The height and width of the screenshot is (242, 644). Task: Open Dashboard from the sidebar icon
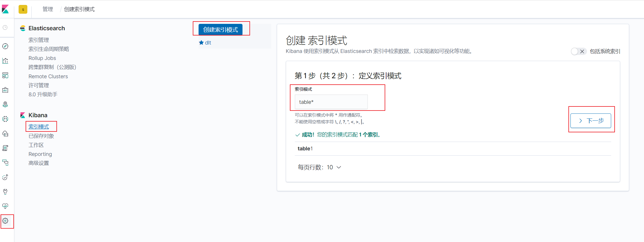(5, 75)
